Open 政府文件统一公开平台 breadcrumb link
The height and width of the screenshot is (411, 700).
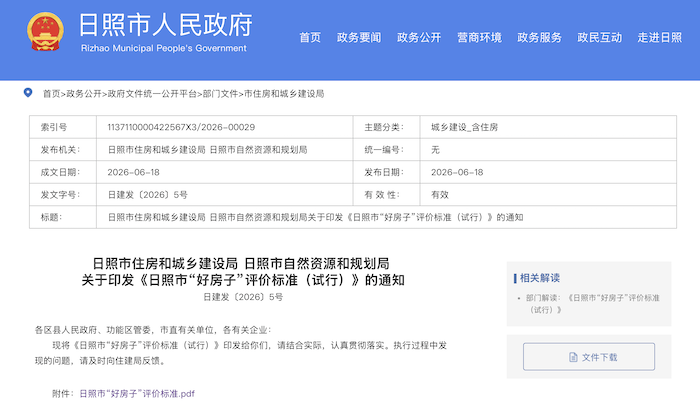click(x=152, y=94)
